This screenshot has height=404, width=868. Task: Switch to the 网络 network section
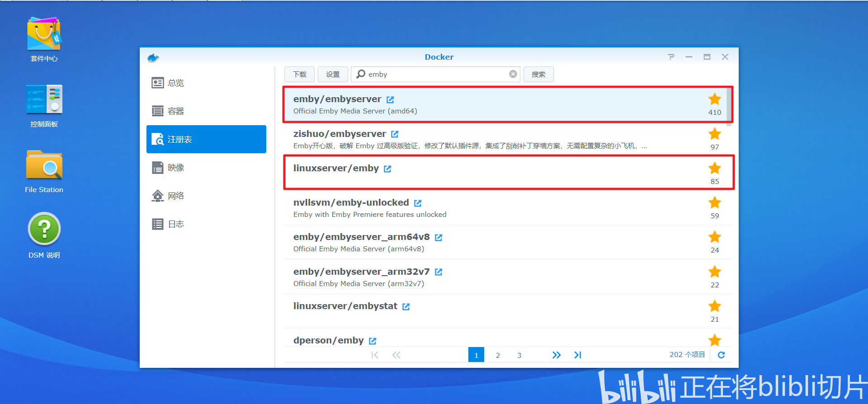206,196
